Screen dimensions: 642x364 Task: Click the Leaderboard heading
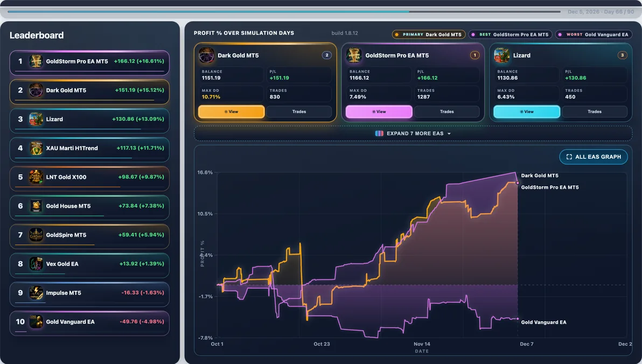click(37, 35)
